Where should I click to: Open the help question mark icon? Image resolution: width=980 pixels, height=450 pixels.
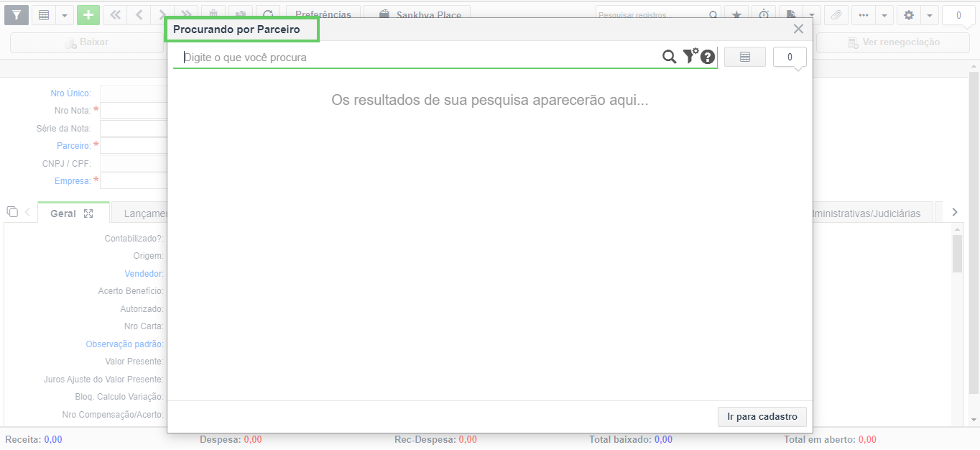pyautogui.click(x=708, y=57)
